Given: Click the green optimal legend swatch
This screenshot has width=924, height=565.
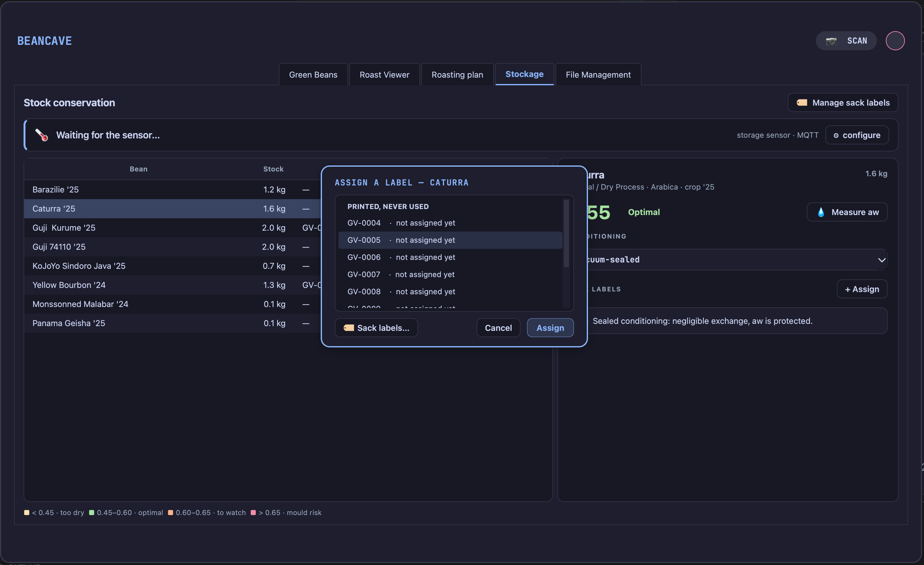Looking at the screenshot, I should click(92, 513).
